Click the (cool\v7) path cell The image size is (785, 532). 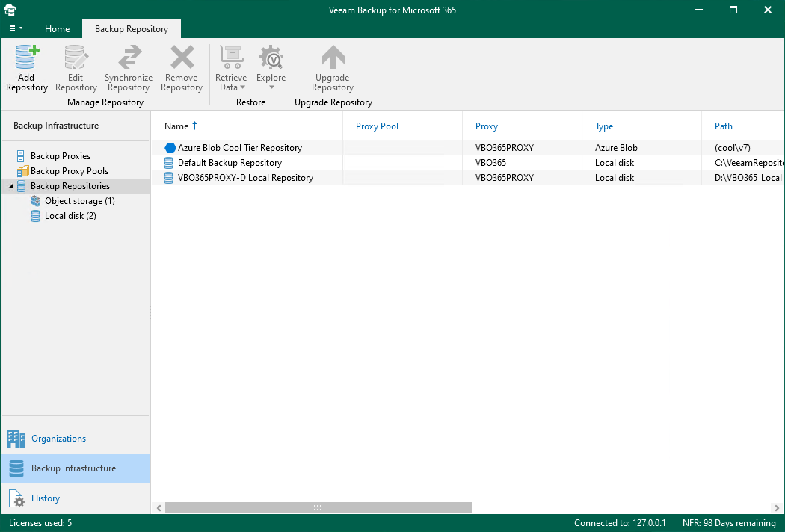[733, 148]
